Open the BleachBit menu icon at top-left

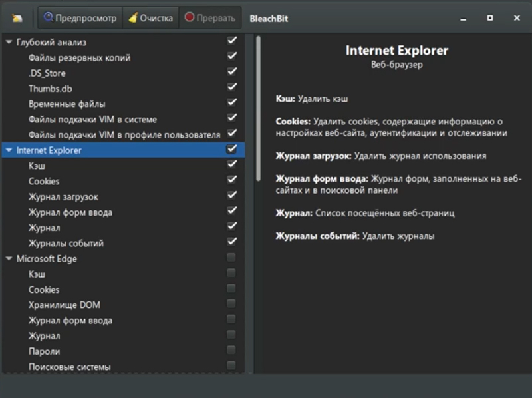click(17, 18)
